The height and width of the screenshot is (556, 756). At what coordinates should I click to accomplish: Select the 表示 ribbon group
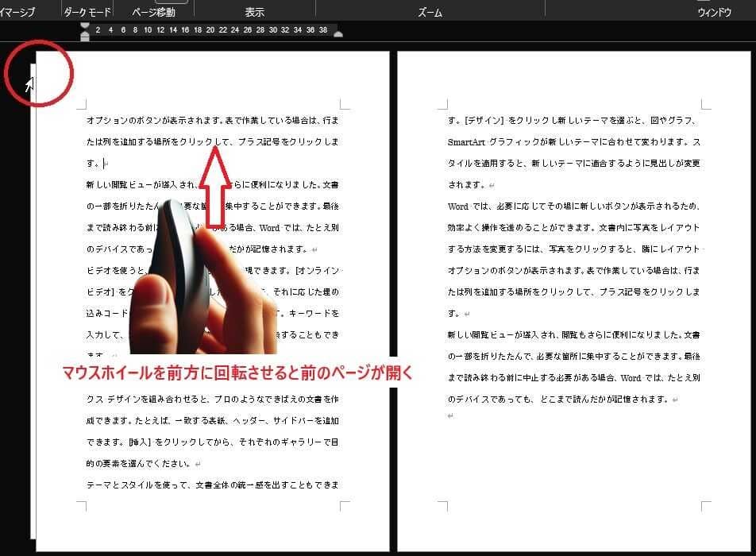[254, 13]
